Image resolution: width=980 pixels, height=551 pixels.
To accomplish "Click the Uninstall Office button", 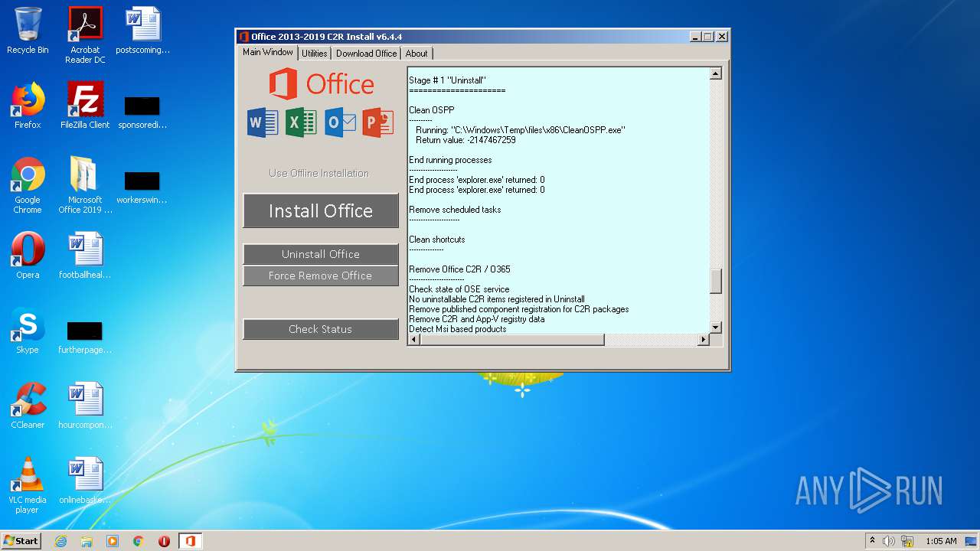I will point(321,254).
